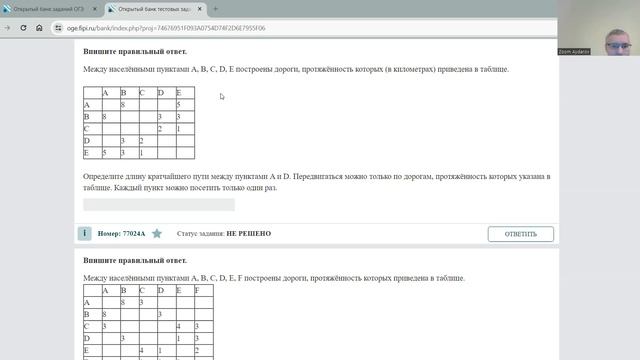This screenshot has height=360, width=640.
Task: Open a new tab with plus button
Action: pos(216,9)
